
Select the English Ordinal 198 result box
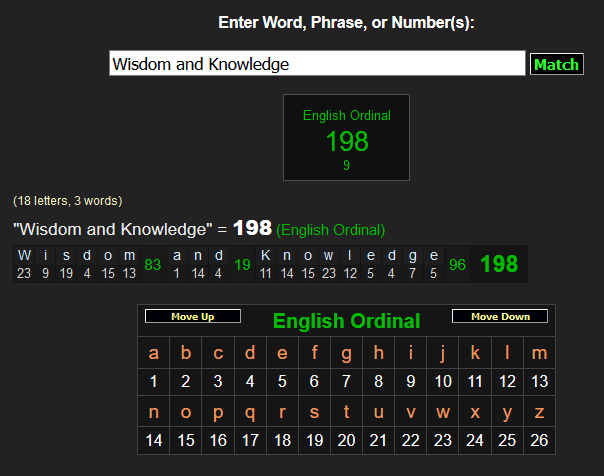346,138
